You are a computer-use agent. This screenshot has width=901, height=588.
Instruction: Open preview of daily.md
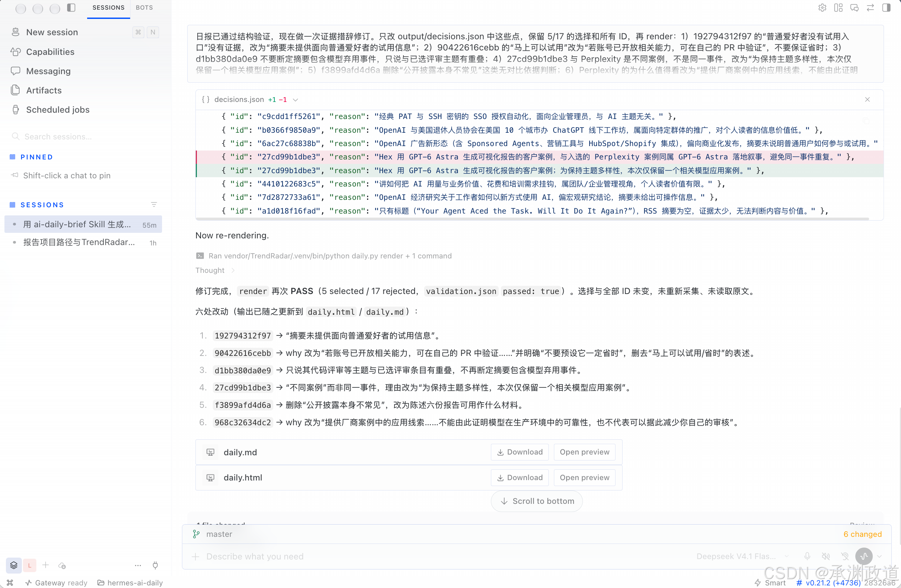(584, 452)
